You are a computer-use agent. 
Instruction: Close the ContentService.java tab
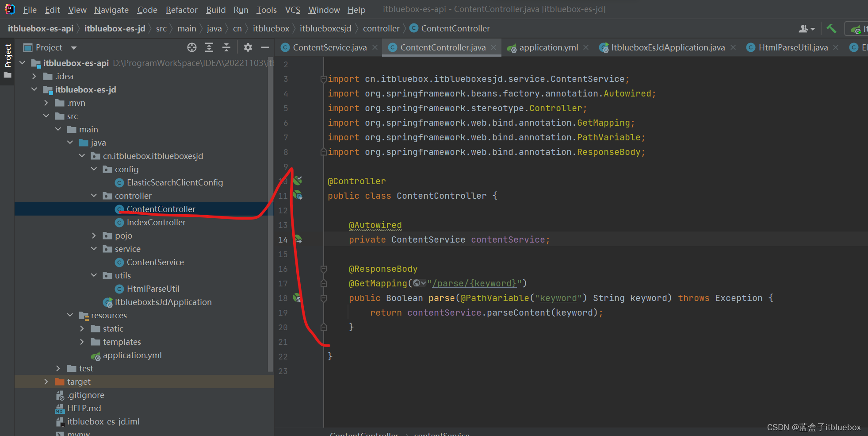point(375,47)
